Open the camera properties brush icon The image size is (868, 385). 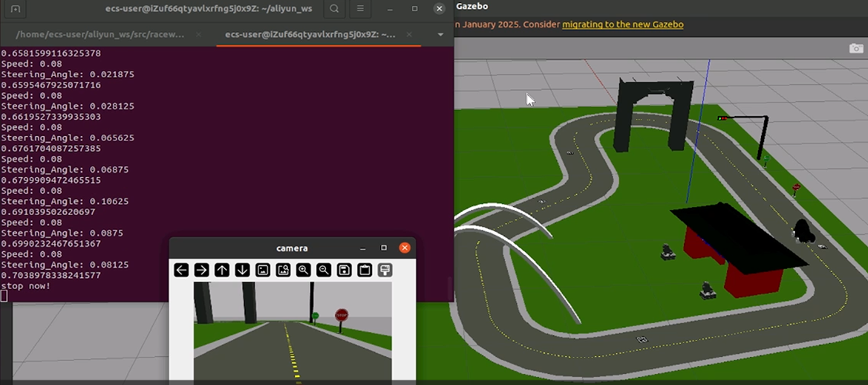coord(385,270)
